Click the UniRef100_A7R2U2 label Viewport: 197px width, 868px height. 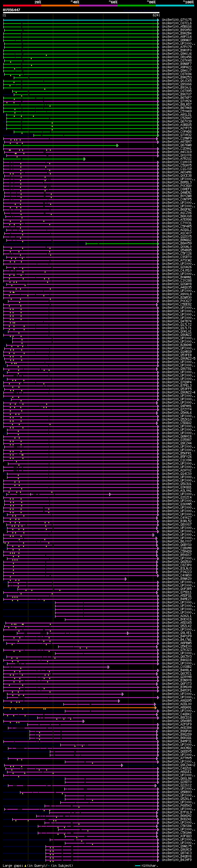177,159
